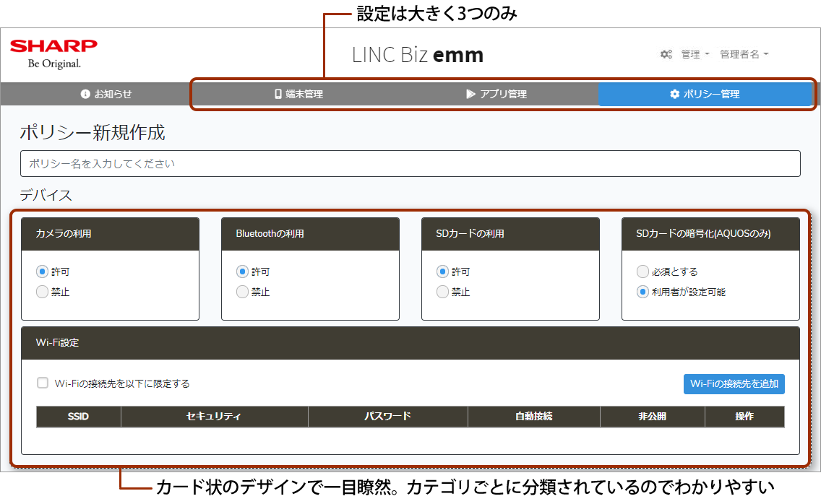Click the SHARP Be Original logo
The width and height of the screenshot is (821, 504).
pos(53,54)
